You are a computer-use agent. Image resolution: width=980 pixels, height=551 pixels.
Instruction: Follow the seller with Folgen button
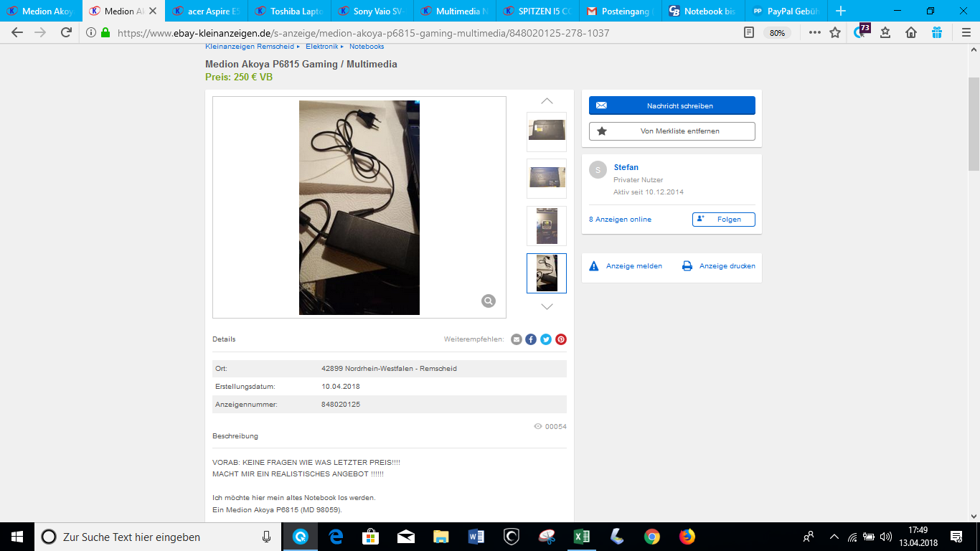(724, 220)
